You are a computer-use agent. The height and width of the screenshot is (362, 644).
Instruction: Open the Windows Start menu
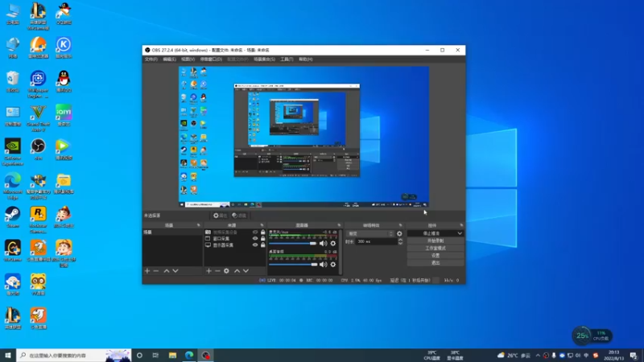(x=8, y=356)
